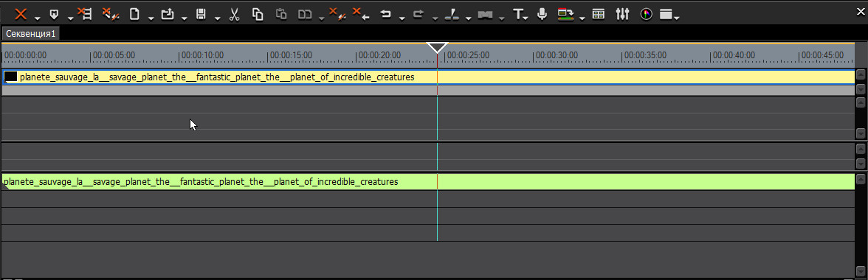Expand the replace clip dropdown arrow
The image size is (868, 280).
click(x=321, y=18)
